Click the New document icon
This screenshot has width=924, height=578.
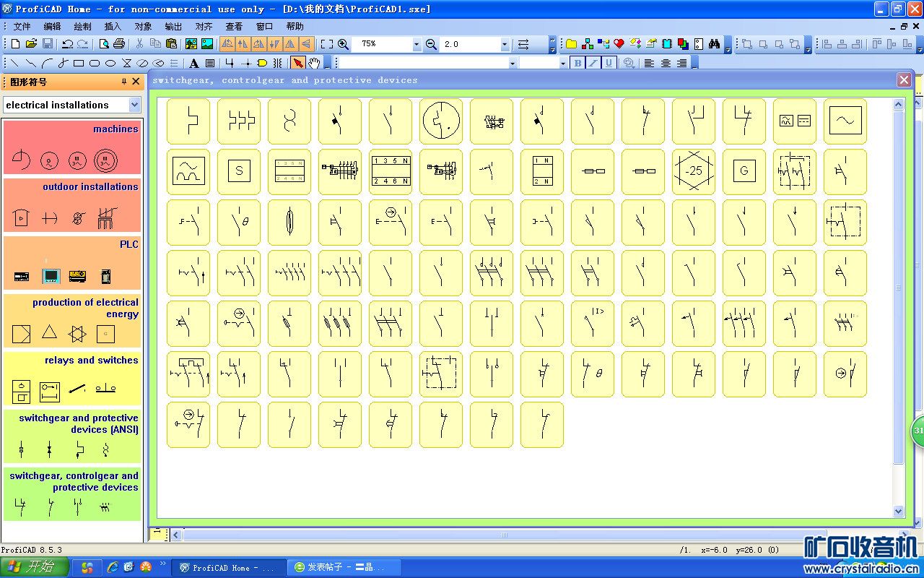[16, 44]
